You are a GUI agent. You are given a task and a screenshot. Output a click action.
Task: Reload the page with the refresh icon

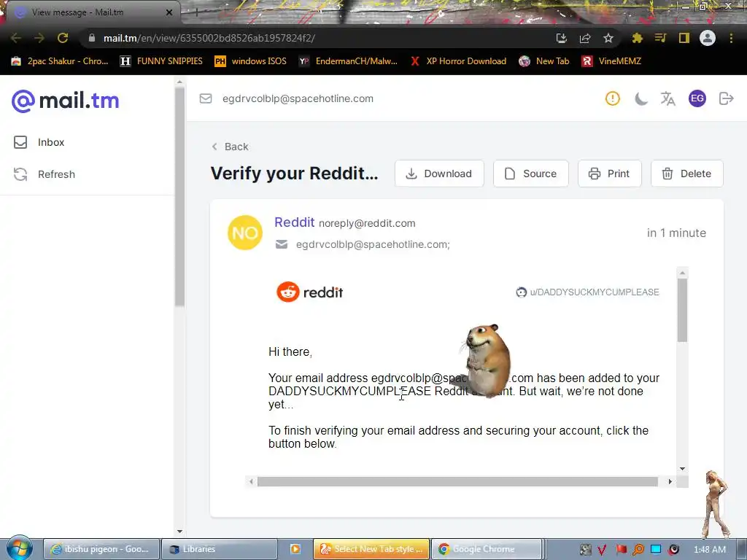pos(63,38)
